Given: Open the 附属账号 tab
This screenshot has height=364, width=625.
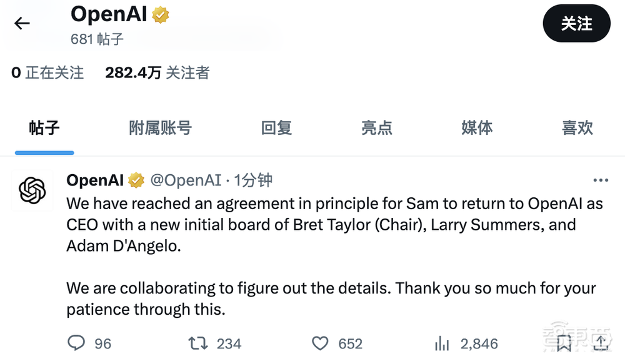Looking at the screenshot, I should (160, 128).
